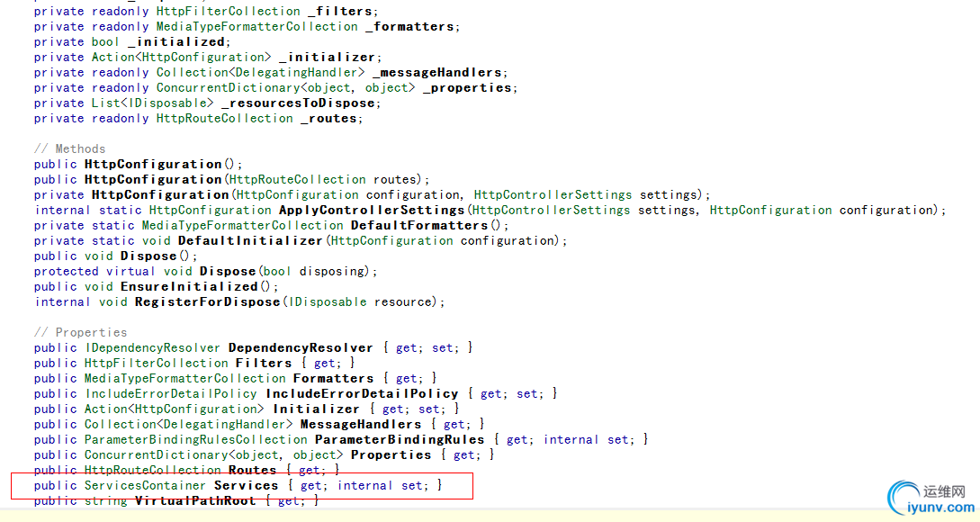The width and height of the screenshot is (980, 522).
Task: Click the set accessor of ParameterBindingRules
Action: (x=617, y=439)
